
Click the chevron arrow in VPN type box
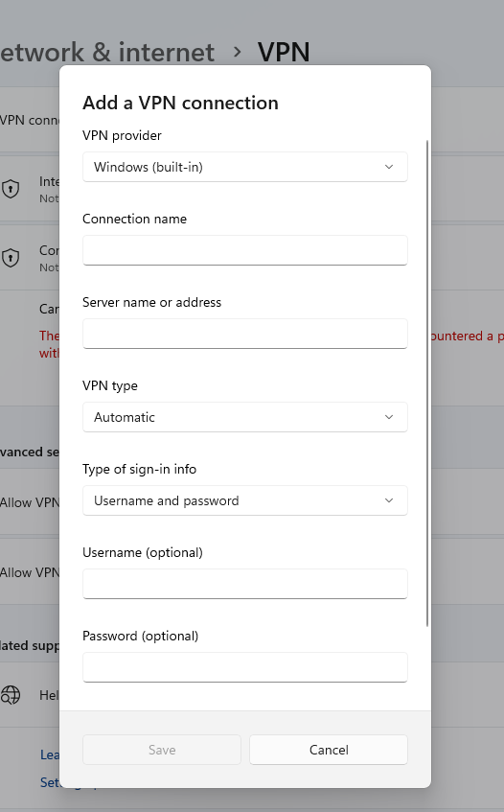389,417
